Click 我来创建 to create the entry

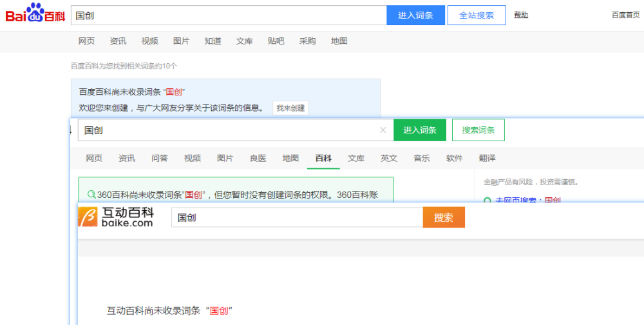[290, 108]
